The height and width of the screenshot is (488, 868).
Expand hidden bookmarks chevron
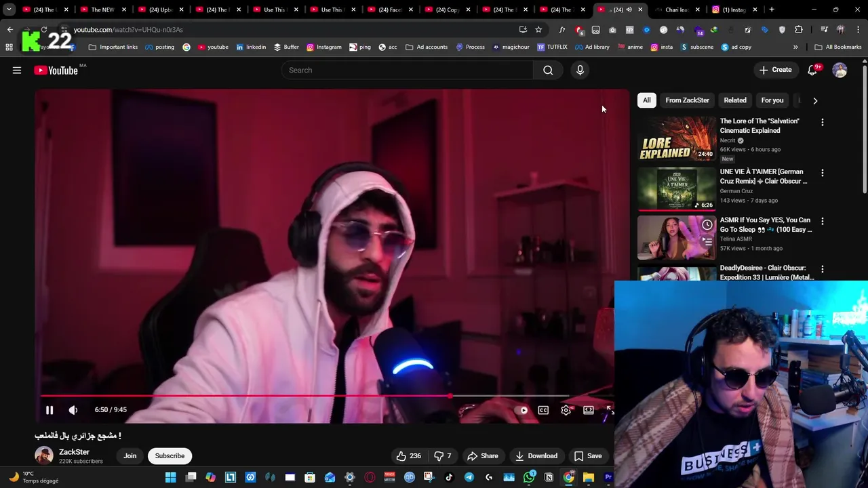(x=795, y=47)
